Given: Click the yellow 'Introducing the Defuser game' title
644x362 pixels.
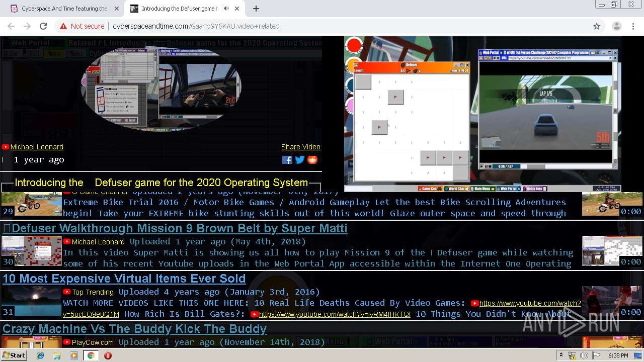Looking at the screenshot, I should click(161, 183).
